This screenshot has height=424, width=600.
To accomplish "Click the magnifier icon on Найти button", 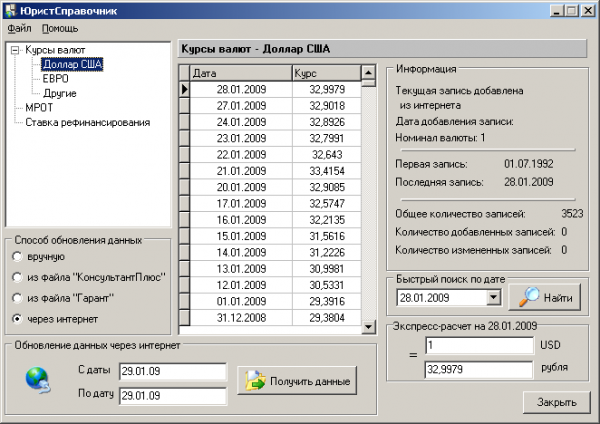I will coord(528,297).
